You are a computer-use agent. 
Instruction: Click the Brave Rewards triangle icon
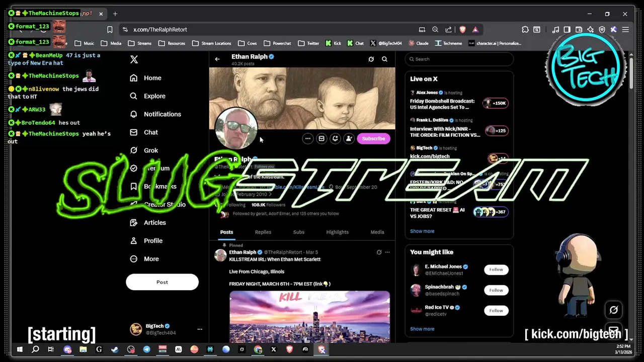pos(475,30)
